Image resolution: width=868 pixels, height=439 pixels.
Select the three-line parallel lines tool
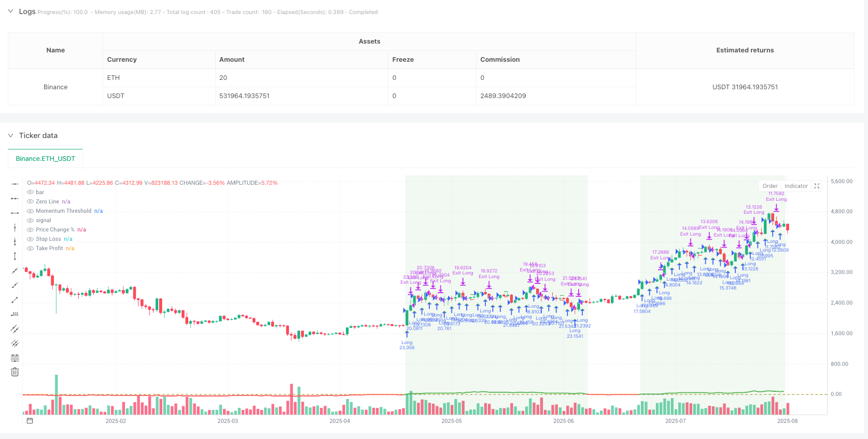tap(15, 344)
